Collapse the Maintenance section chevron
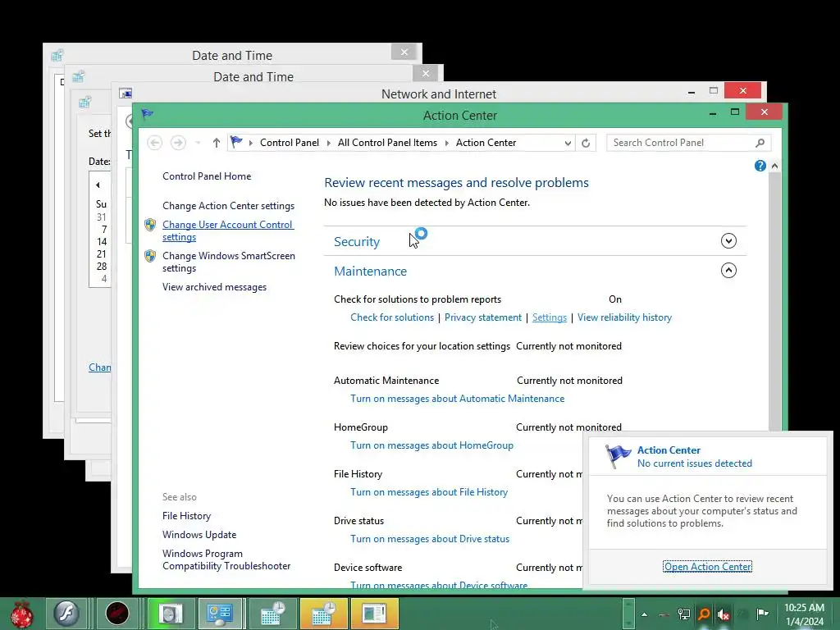 728,270
